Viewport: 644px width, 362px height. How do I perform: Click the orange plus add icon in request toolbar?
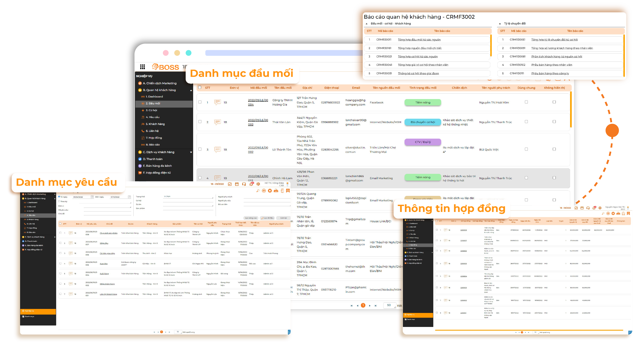point(264,191)
